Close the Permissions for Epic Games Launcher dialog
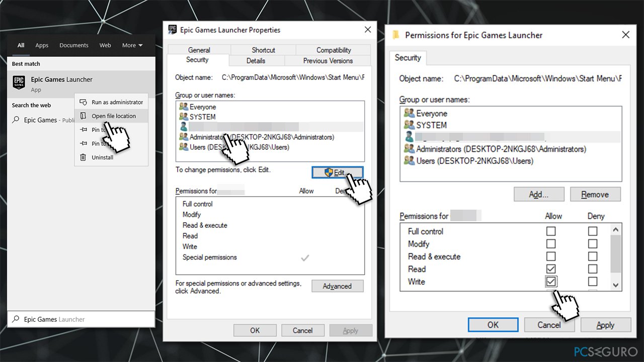This screenshot has width=644, height=362. click(625, 35)
